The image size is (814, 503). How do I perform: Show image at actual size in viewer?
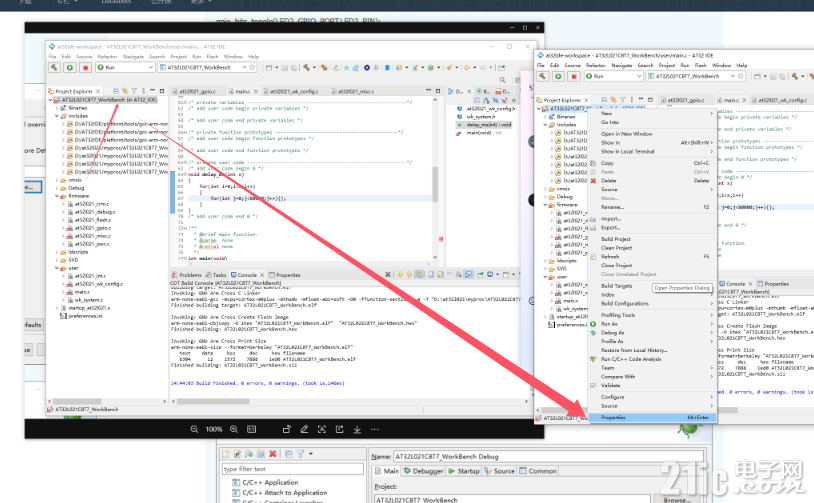coord(252,429)
